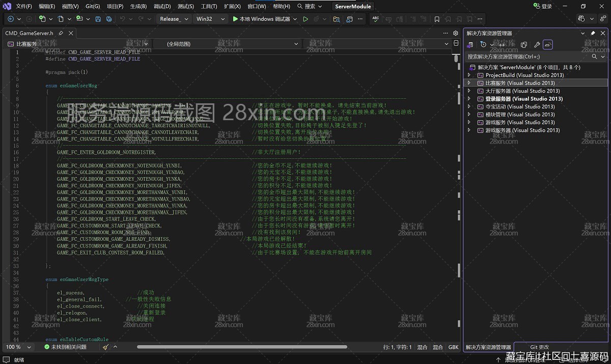Image resolution: width=611 pixels, height=364 pixels.
Task: Expand the ProjectBuild project node
Action: [x=469, y=75]
